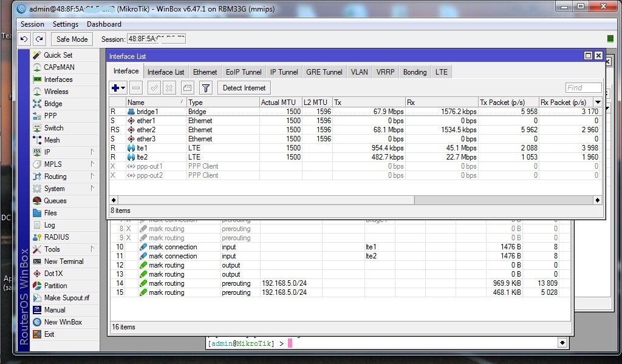Open the add interface plus dropdown
Viewport: 622px width, 364px height.
(x=118, y=88)
